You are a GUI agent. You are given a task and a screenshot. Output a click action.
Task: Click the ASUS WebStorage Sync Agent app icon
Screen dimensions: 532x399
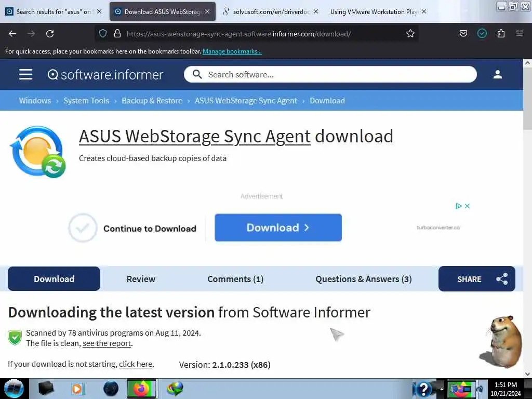click(38, 152)
